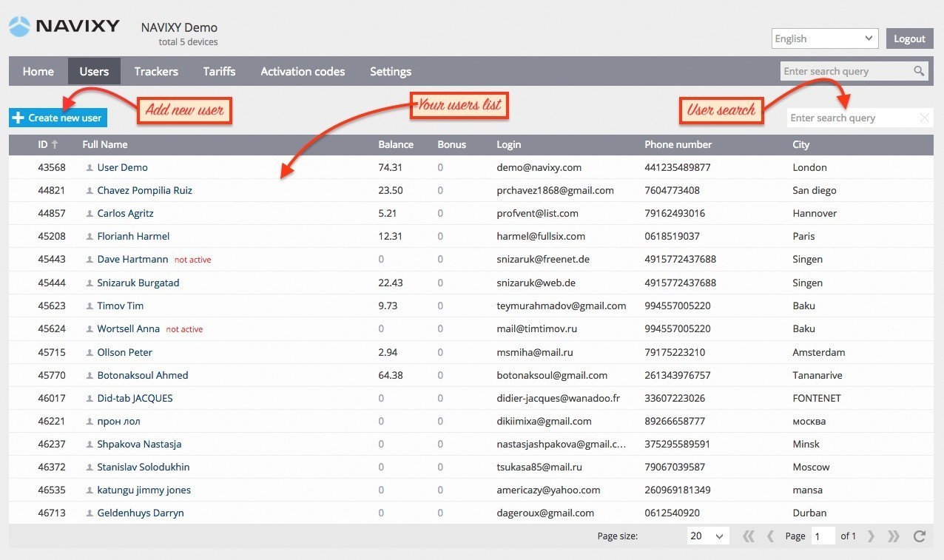The width and height of the screenshot is (944, 560).
Task: Click login americazy@yahoo.com
Action: pyautogui.click(x=548, y=490)
